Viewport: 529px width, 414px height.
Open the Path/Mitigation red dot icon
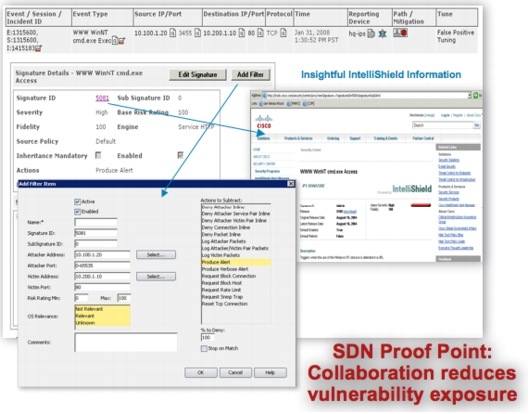pos(404,33)
